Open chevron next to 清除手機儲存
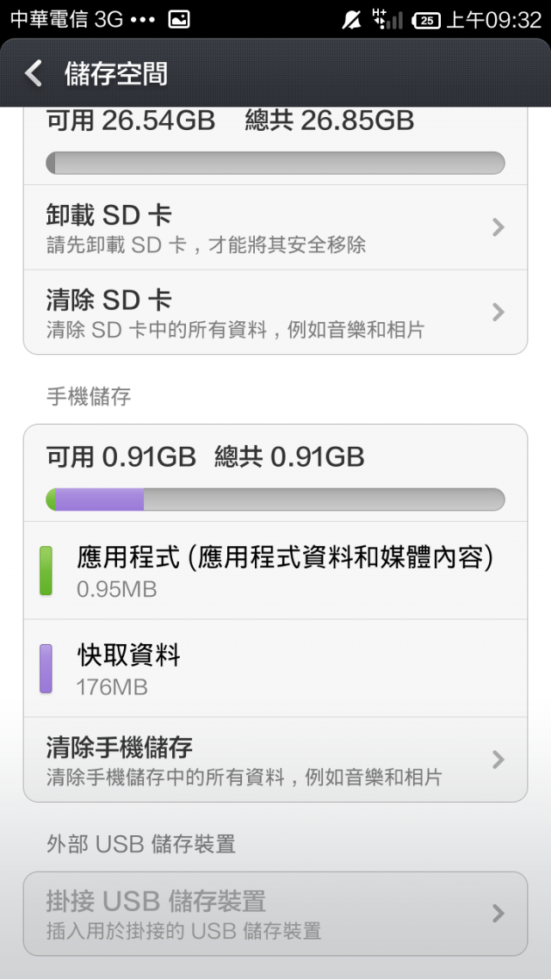This screenshot has height=980, width=551. [498, 760]
